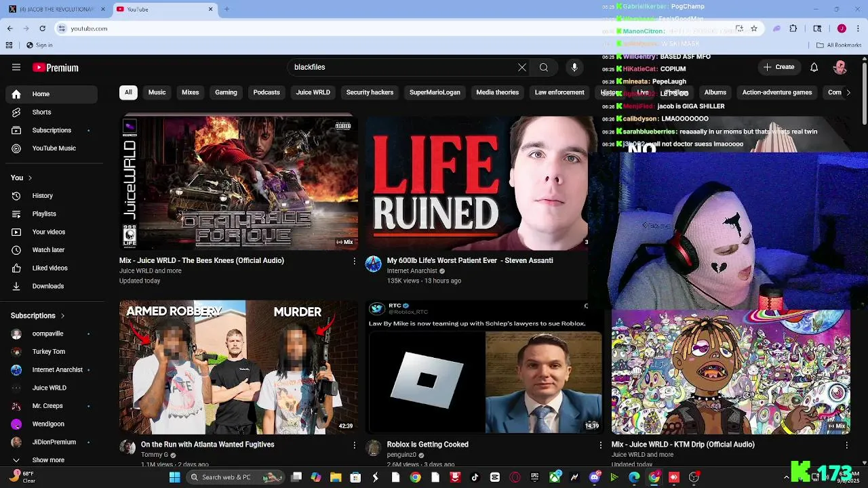Open Google Chrome from the taskbar
This screenshot has height=488, width=868.
(415, 477)
